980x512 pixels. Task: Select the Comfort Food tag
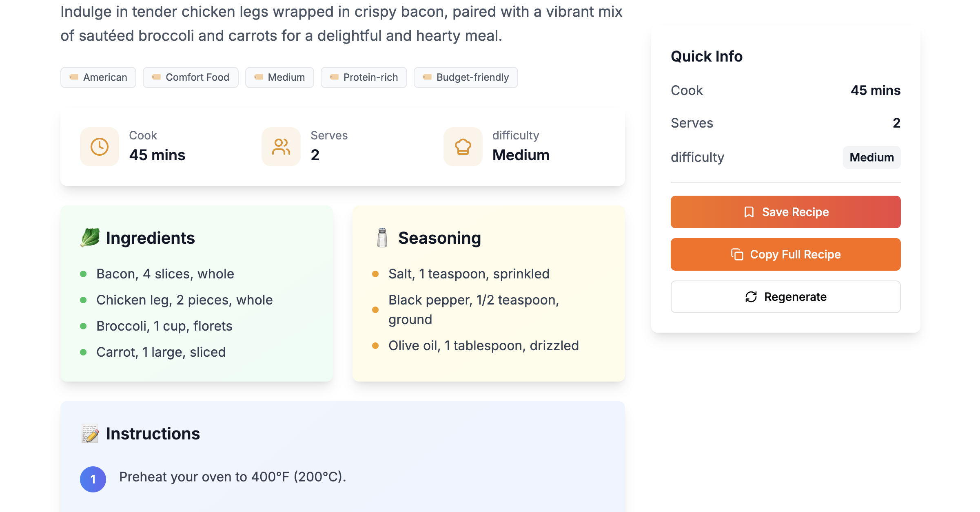pyautogui.click(x=191, y=77)
